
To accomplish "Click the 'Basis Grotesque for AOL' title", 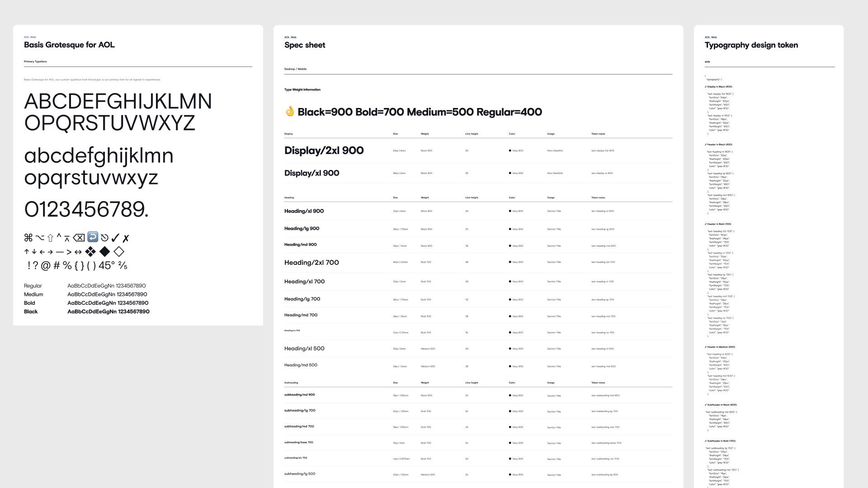I will [69, 45].
